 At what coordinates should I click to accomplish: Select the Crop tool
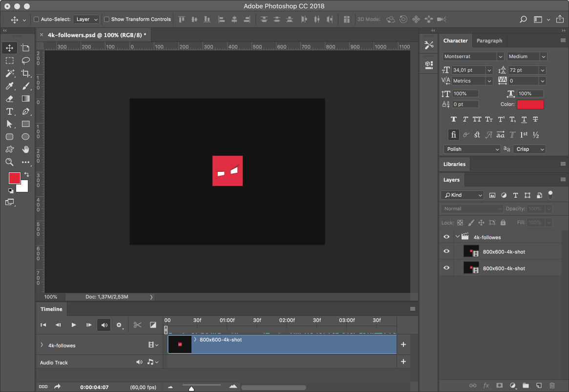pyautogui.click(x=25, y=73)
